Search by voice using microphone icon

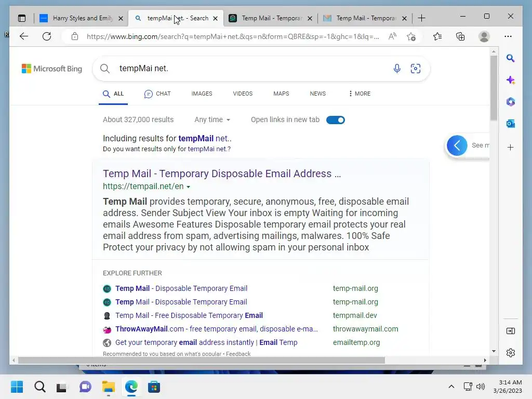click(397, 69)
